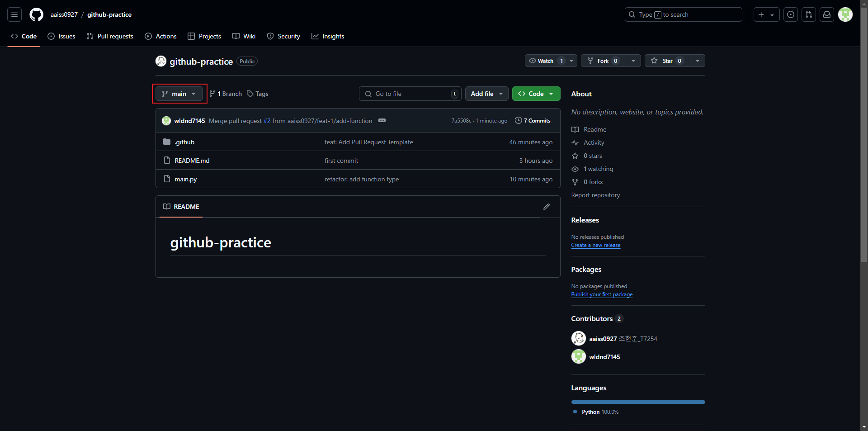Select the README tab in file viewer
This screenshot has width=868, height=431.
181,207
